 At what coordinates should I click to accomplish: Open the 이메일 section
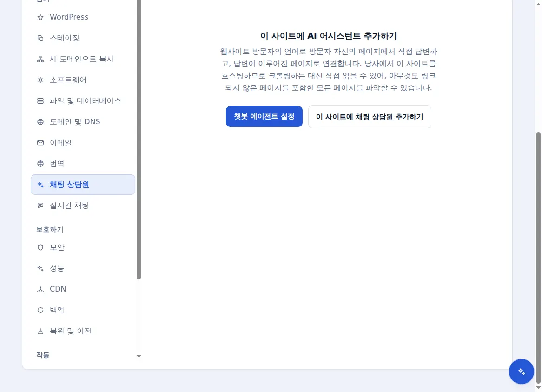[x=83, y=143]
